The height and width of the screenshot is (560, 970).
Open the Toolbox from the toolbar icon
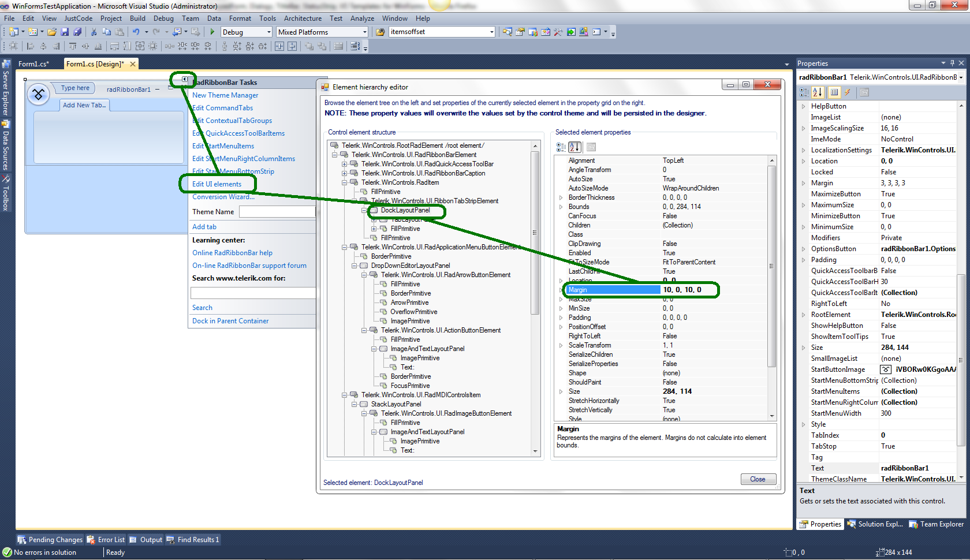[558, 32]
